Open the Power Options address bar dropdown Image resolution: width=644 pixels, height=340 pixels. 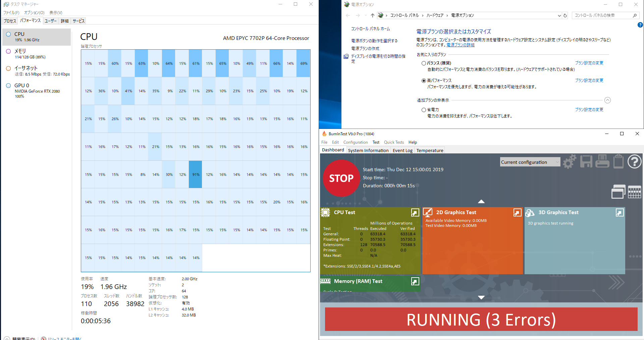pyautogui.click(x=559, y=15)
